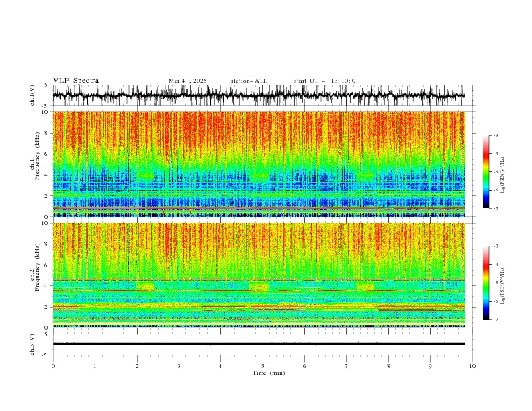Click inside the ch.1 spectrogram panel
Image resolution: width=532 pixels, height=411 pixels.
point(259,164)
